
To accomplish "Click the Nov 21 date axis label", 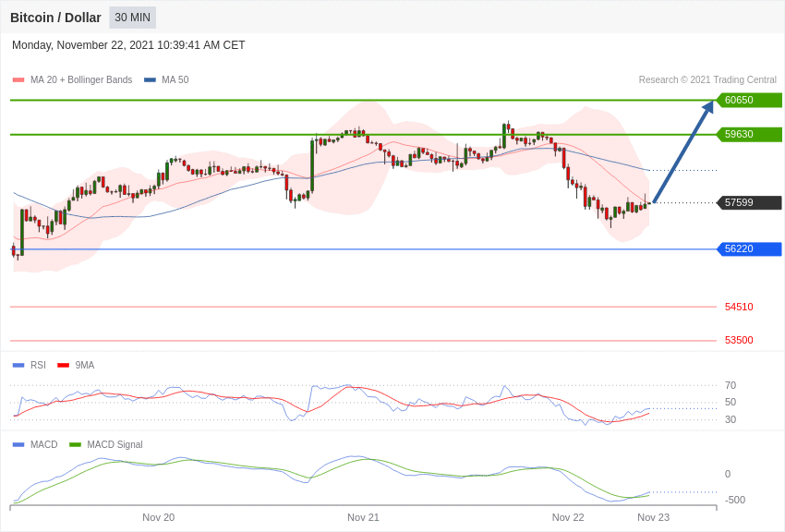I will click(363, 517).
